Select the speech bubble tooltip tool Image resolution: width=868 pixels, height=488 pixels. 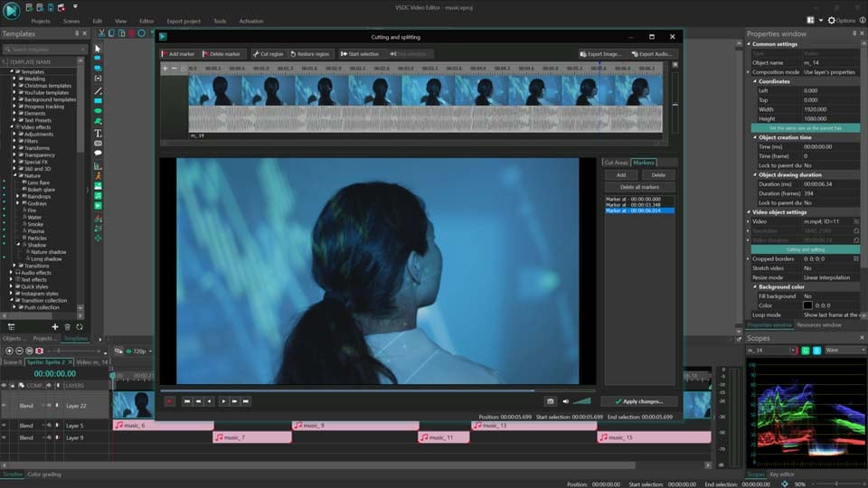click(98, 153)
